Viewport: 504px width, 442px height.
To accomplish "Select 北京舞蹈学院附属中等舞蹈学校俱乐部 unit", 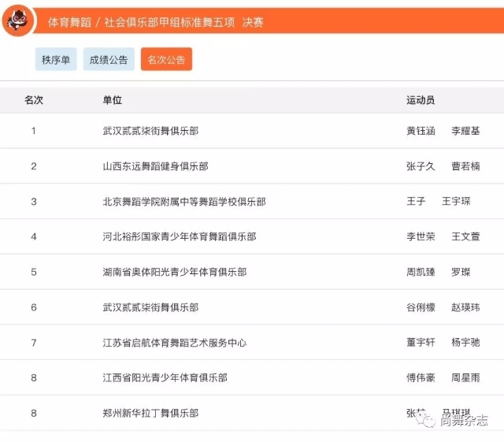I will [x=184, y=202].
